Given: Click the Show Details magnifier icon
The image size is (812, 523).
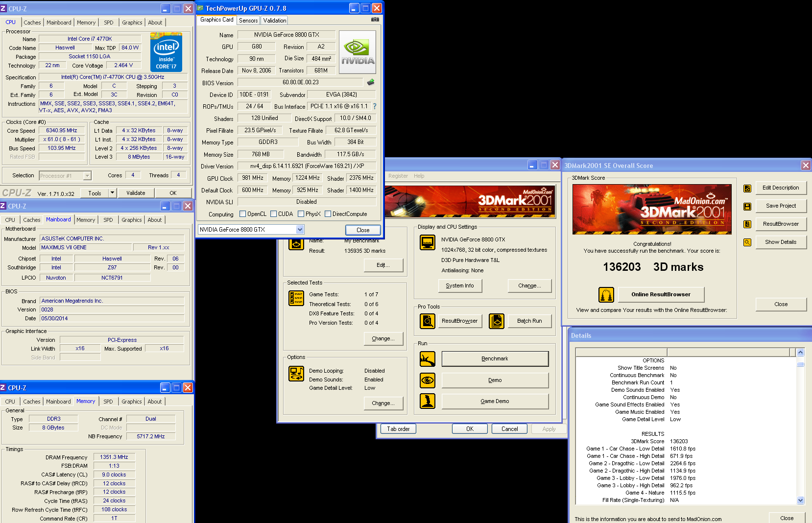Looking at the screenshot, I should point(747,242).
